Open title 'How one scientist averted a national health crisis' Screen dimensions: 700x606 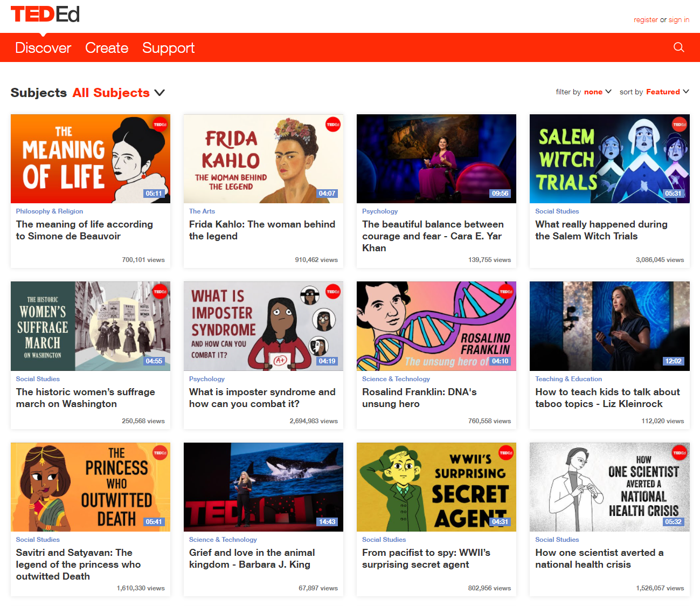[x=599, y=559]
